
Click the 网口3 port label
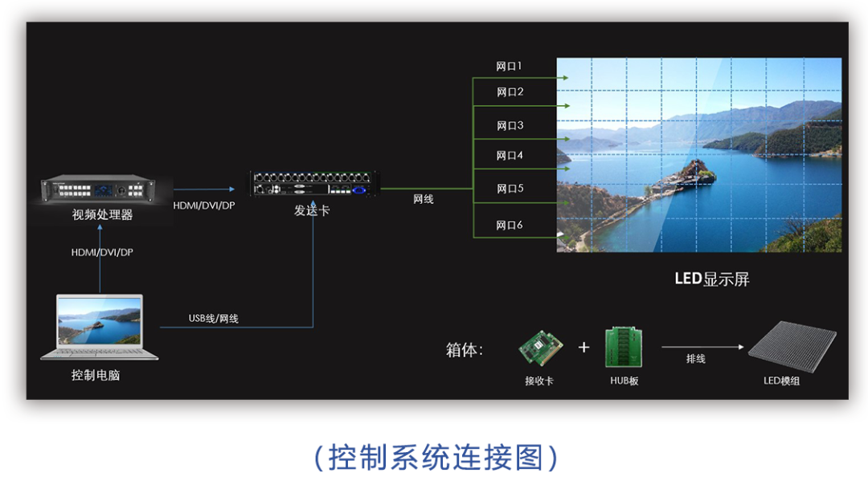click(510, 126)
